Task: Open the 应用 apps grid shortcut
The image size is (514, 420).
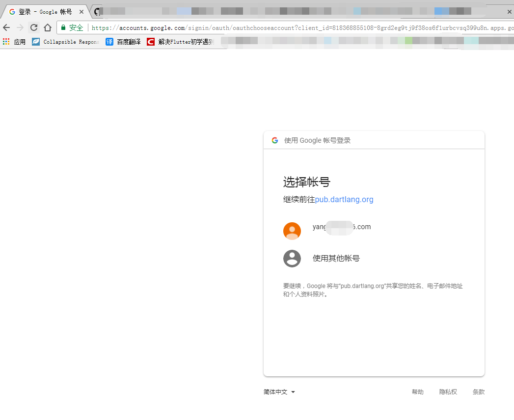Action: click(x=14, y=42)
